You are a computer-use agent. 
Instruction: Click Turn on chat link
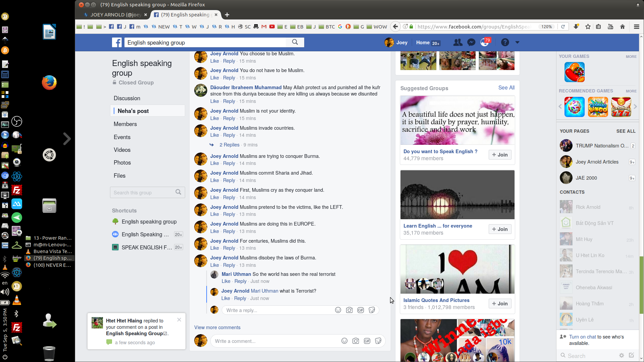582,337
